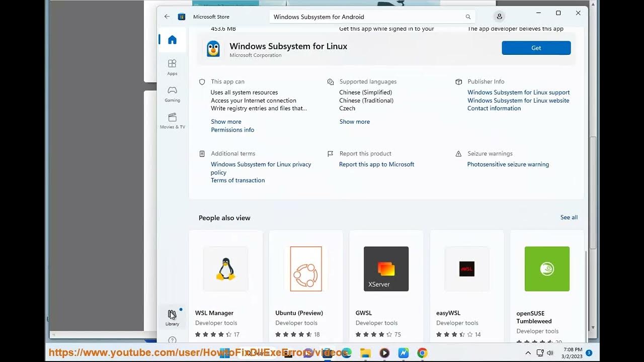Click the WSL Manager title text
Image resolution: width=644 pixels, height=362 pixels.
click(x=214, y=313)
